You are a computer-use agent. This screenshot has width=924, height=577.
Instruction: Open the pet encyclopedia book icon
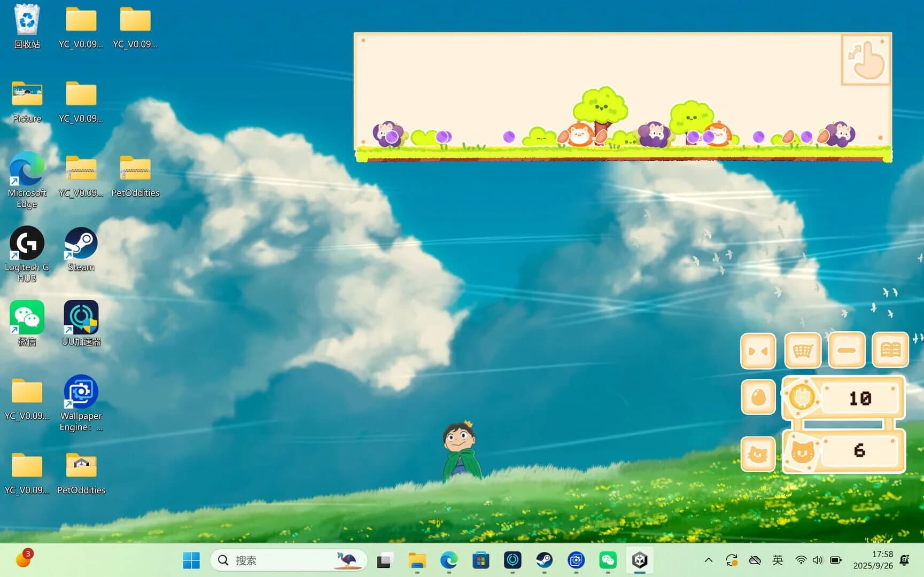tap(890, 350)
